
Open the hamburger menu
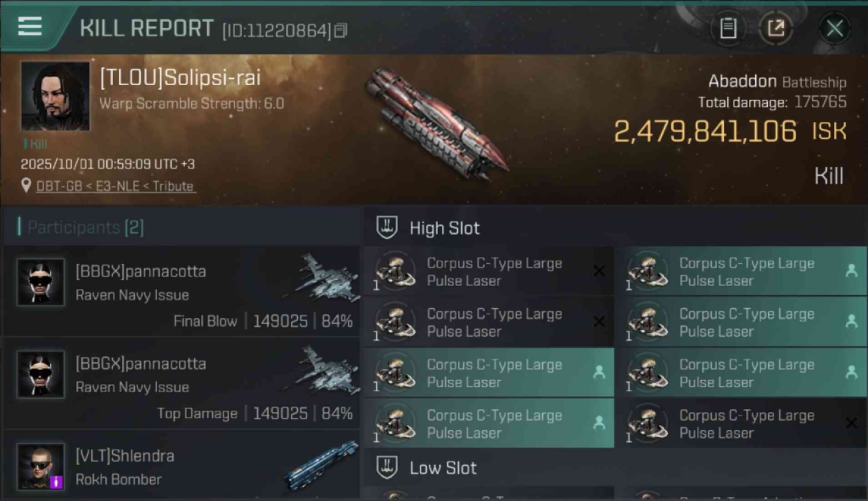pos(30,27)
